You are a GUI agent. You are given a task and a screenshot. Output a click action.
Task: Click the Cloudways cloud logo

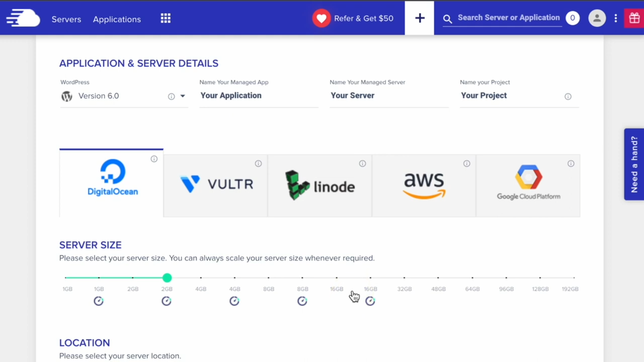point(23,18)
